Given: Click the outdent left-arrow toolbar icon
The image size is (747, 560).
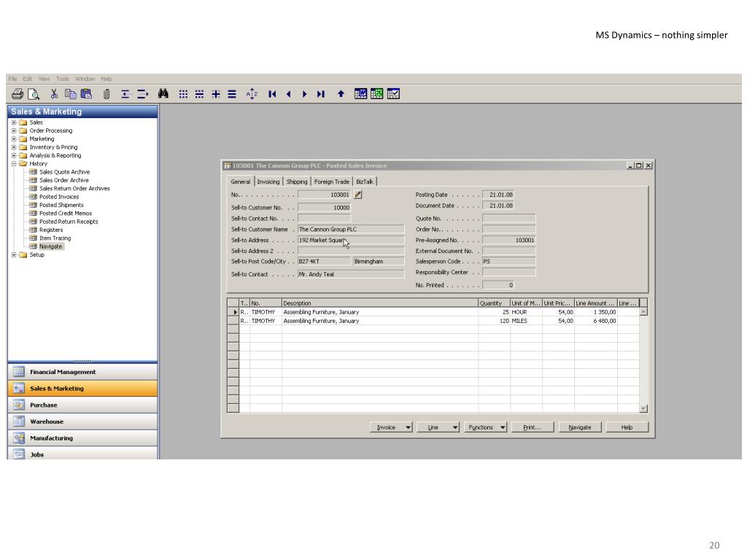Looking at the screenshot, I should click(125, 94).
